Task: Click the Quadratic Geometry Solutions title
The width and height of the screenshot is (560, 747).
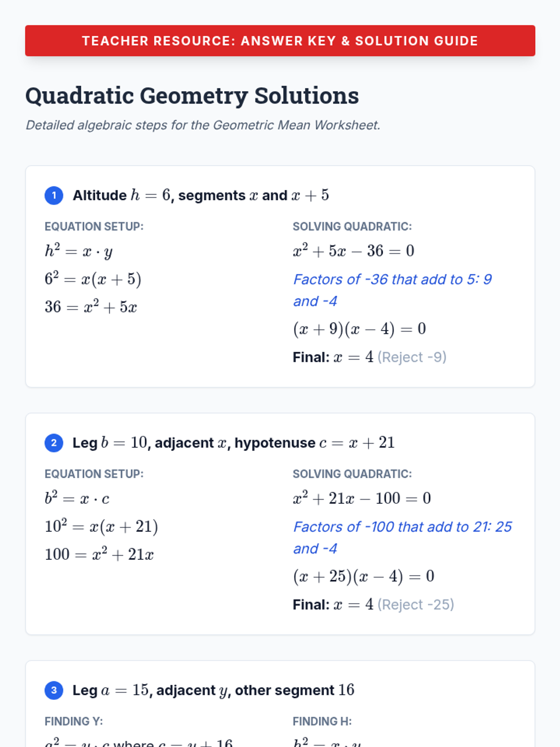Action: click(x=192, y=96)
